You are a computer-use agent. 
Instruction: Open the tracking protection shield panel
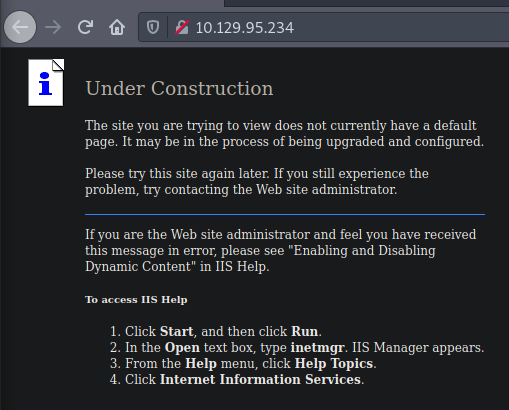pos(153,27)
